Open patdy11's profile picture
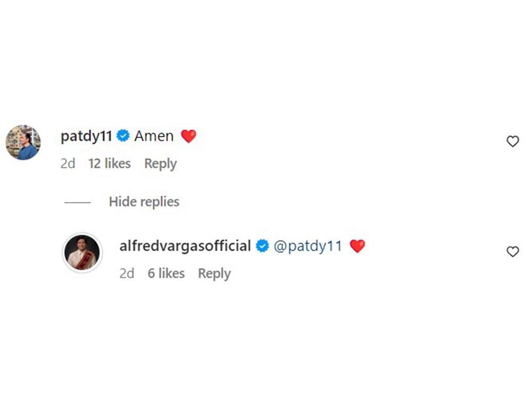The height and width of the screenshot is (399, 532). [x=23, y=143]
